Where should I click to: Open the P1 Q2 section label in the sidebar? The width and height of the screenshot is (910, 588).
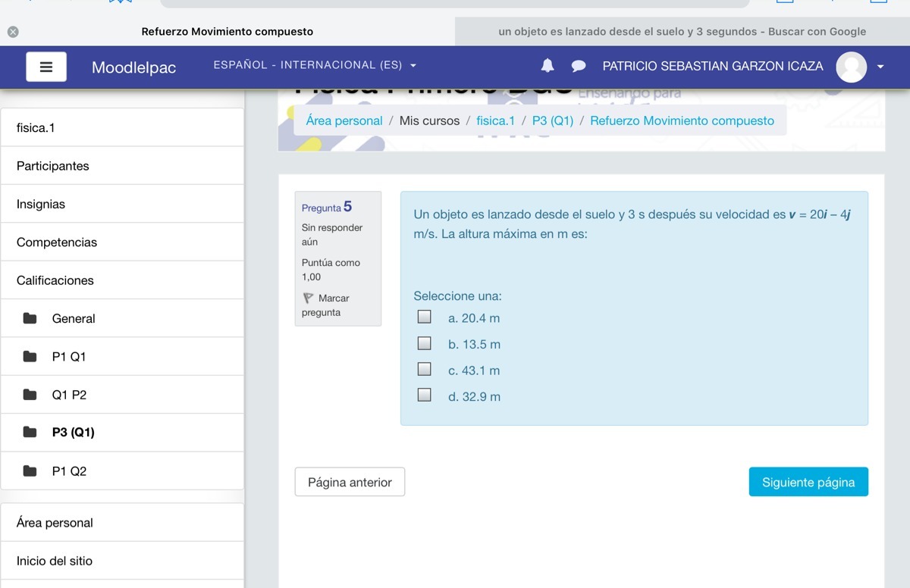(69, 471)
